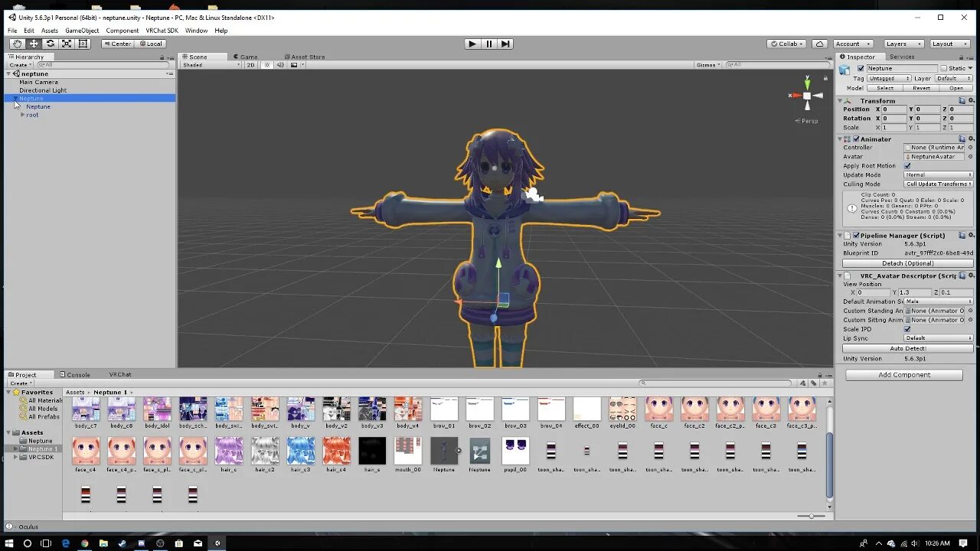Open Animator component gear settings
Viewport: 980px width, 551px height.
971,139
